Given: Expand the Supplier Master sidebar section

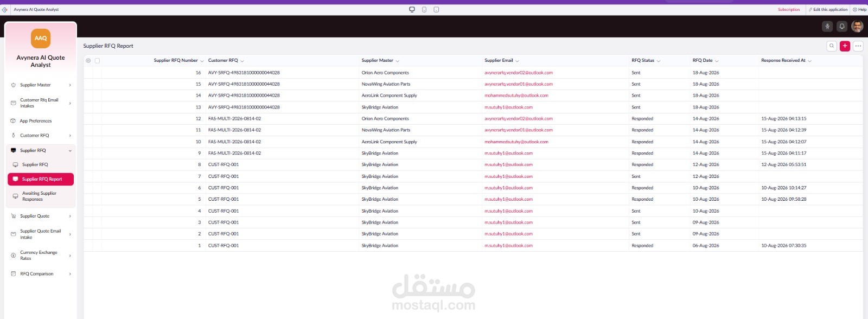Looking at the screenshot, I should pyautogui.click(x=41, y=85).
